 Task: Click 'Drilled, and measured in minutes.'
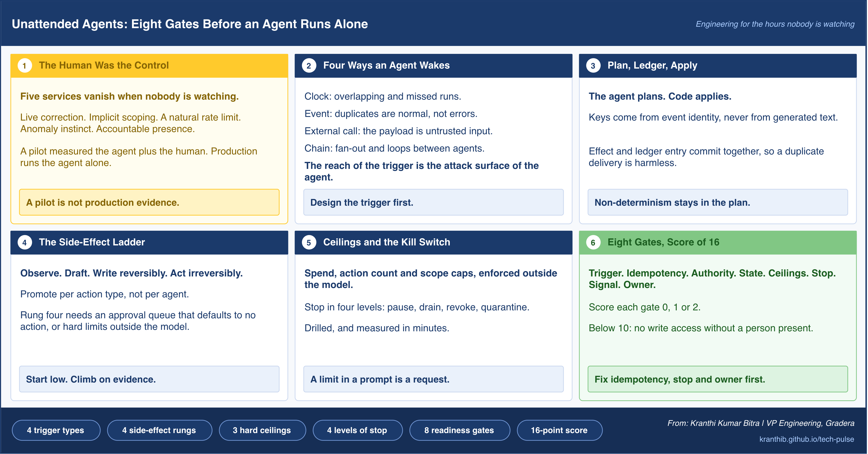[x=377, y=328]
